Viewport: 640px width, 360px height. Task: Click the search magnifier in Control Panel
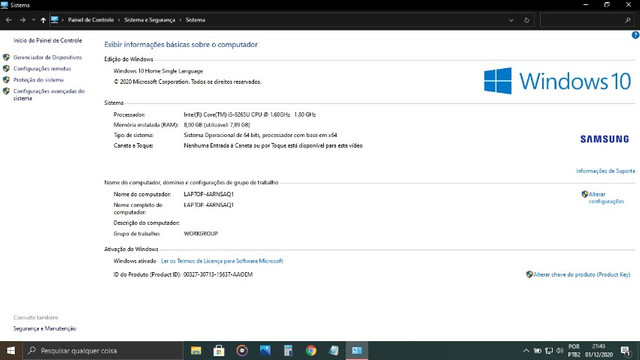pos(627,20)
